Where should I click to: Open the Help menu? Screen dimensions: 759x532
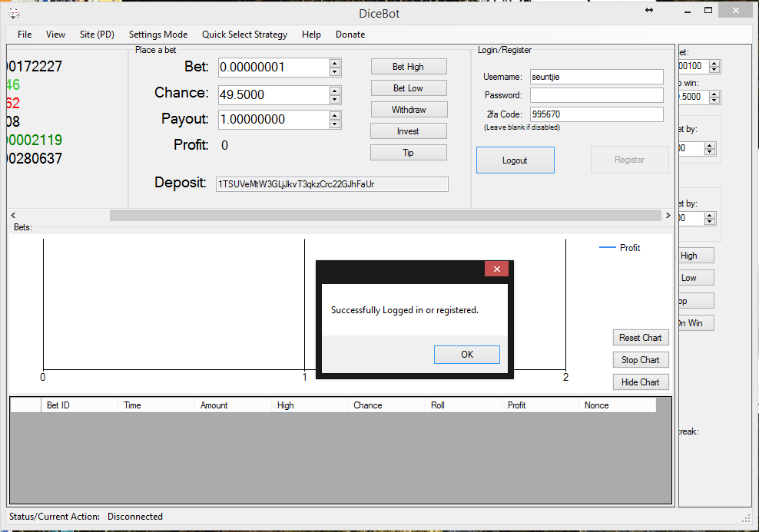[311, 35]
